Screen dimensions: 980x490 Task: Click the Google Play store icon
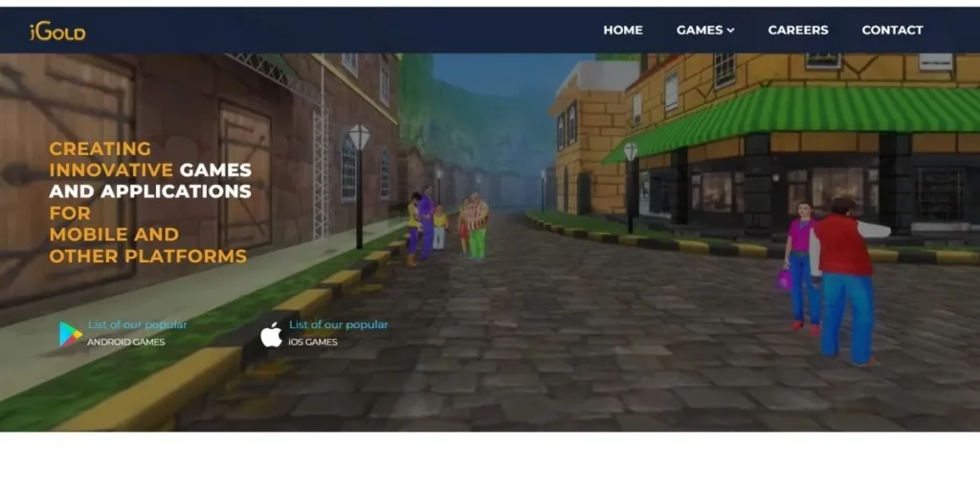[70, 334]
